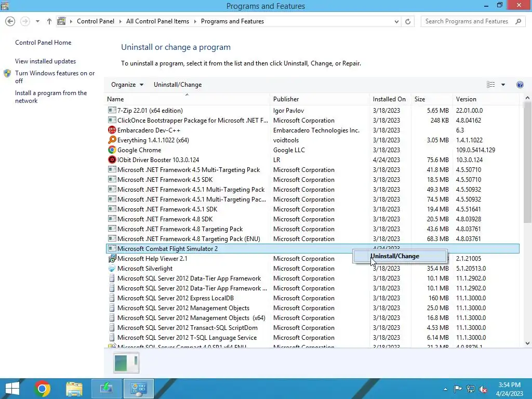Viewport: 532px width, 399px height.
Task: Select IObit Driver Booster icon
Action: click(x=112, y=159)
